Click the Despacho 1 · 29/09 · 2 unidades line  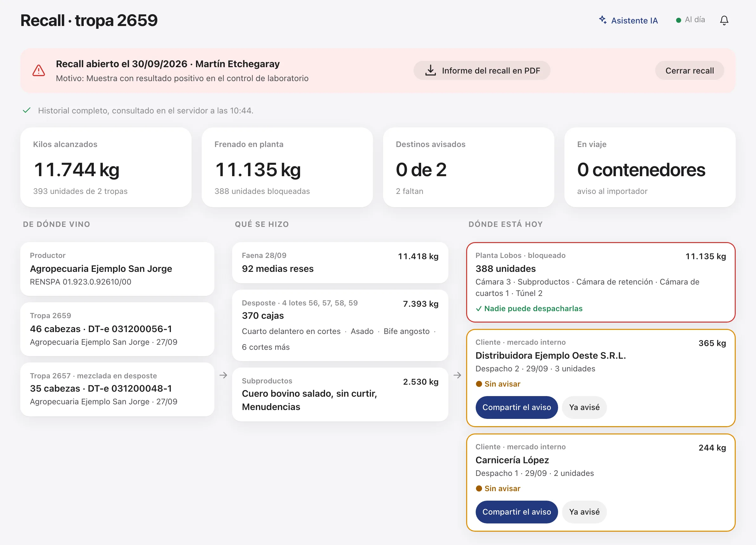coord(534,473)
